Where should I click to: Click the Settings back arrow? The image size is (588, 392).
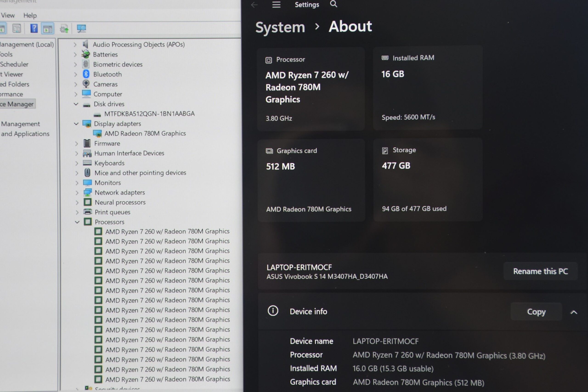tap(254, 5)
